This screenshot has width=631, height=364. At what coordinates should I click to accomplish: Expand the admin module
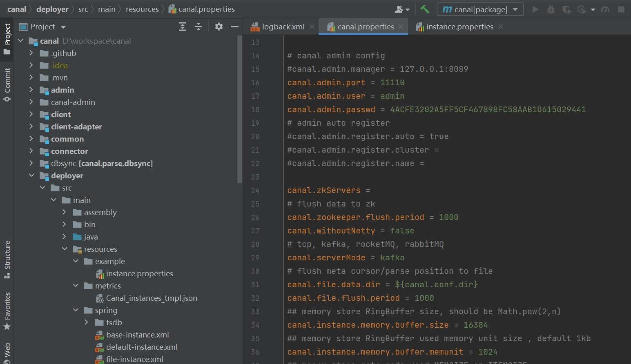(x=31, y=90)
